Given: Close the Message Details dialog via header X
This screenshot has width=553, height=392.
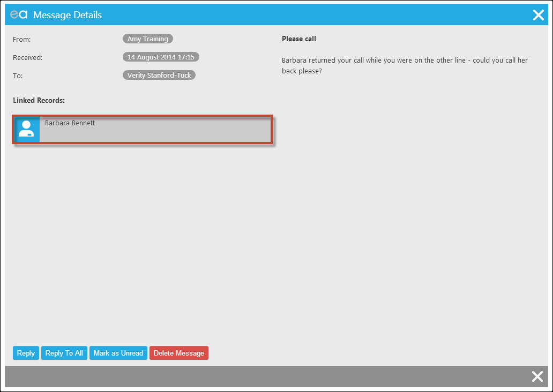Looking at the screenshot, I should coord(538,15).
